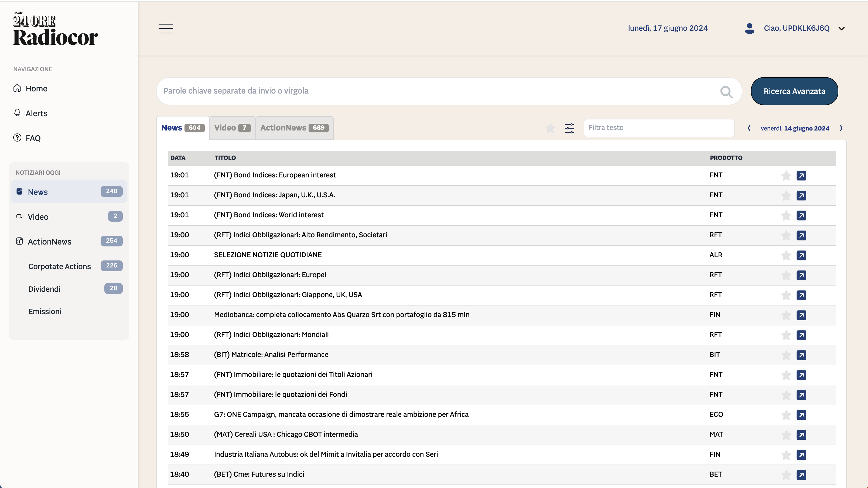Screen dimensions: 868x488
Task: Open the hamburger menu icon
Action: pos(166,29)
